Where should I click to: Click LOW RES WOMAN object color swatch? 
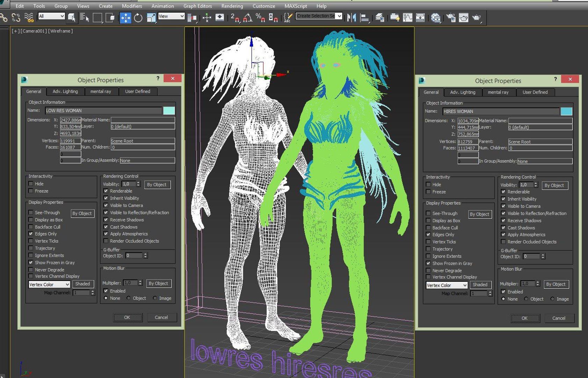tap(169, 111)
